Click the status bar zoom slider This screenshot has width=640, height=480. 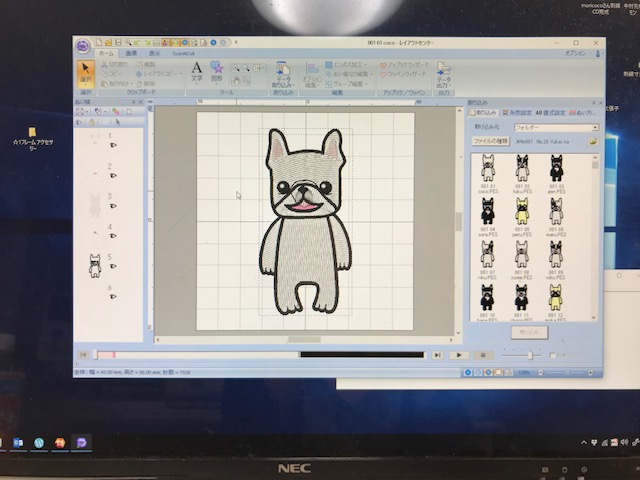[x=565, y=372]
